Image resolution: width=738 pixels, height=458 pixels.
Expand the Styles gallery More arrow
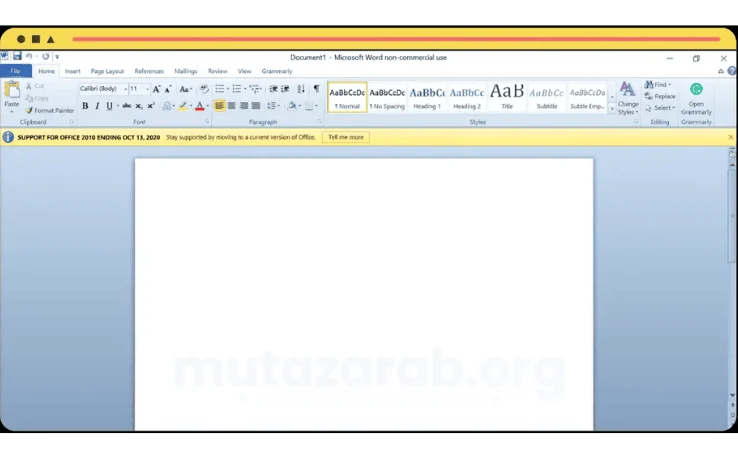coord(612,109)
